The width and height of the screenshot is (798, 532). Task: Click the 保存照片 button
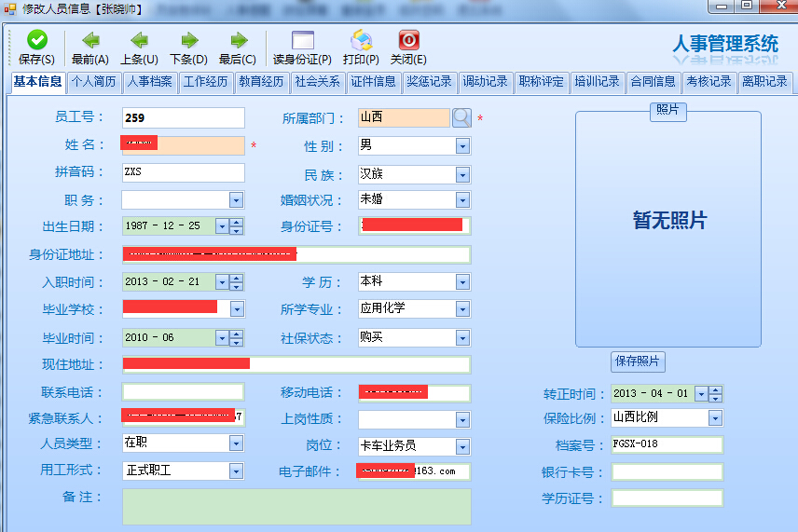638,361
